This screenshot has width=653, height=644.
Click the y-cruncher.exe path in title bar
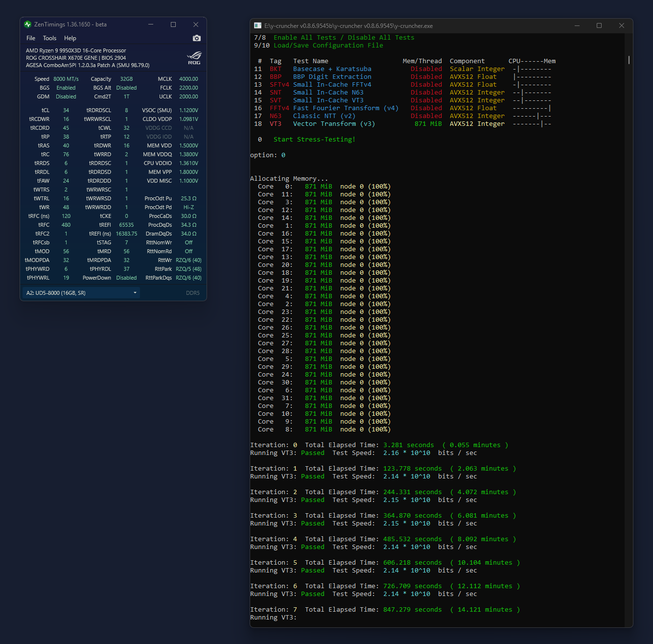click(349, 26)
